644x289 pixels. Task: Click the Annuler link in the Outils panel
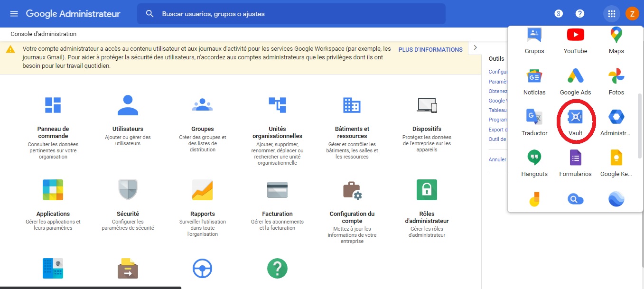click(497, 159)
